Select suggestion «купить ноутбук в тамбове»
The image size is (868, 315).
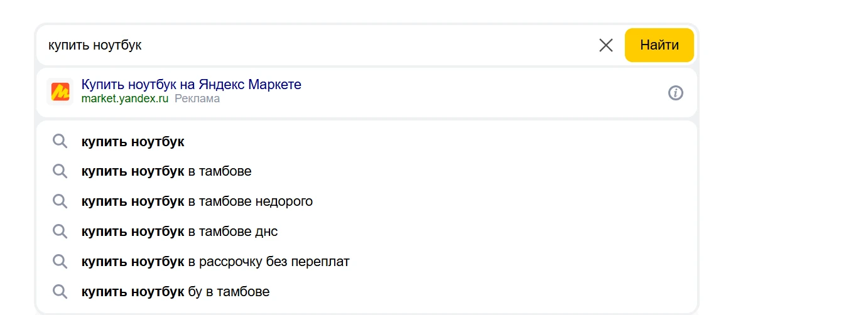point(166,171)
